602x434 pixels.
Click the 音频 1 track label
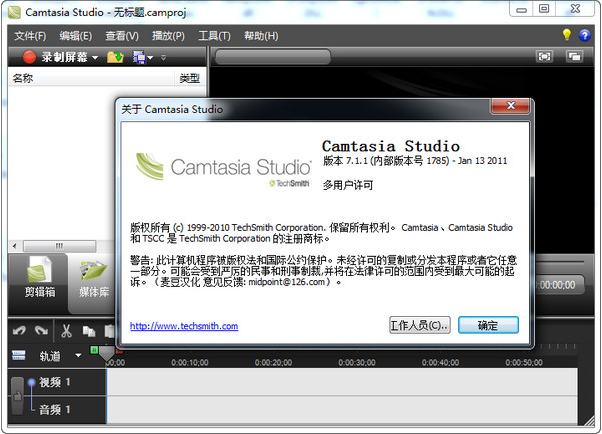pos(55,409)
